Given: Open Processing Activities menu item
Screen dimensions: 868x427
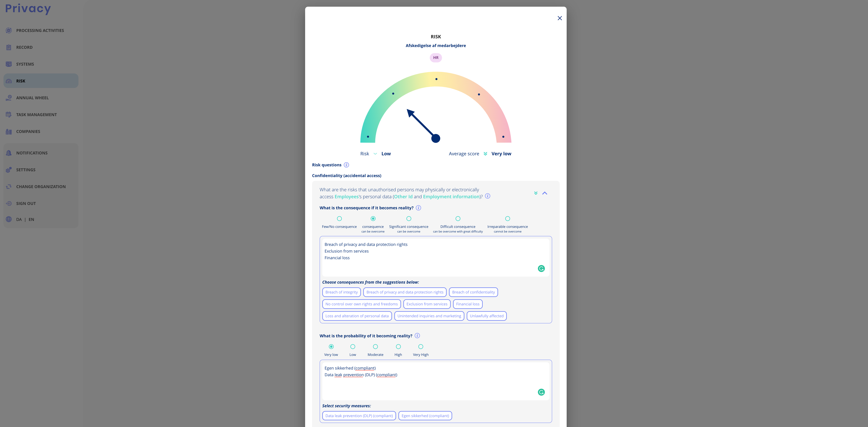Looking at the screenshot, I should (x=40, y=30).
